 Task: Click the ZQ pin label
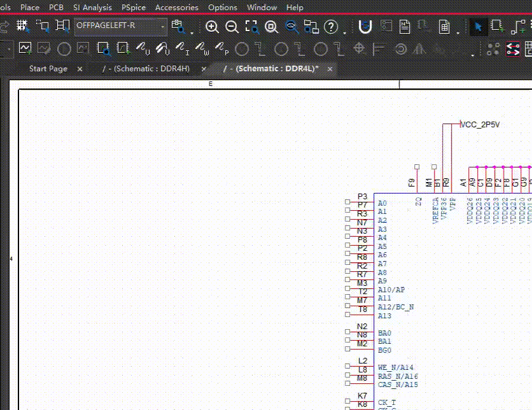(418, 201)
